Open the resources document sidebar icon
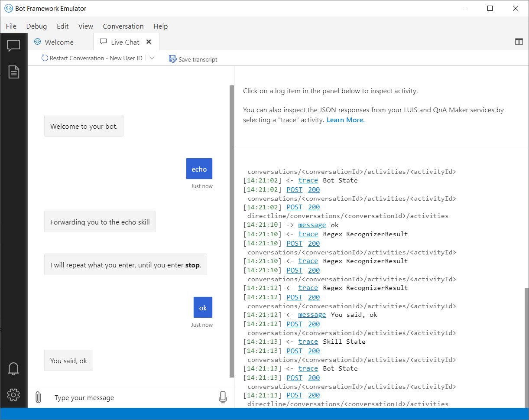The image size is (529, 420). click(x=14, y=72)
